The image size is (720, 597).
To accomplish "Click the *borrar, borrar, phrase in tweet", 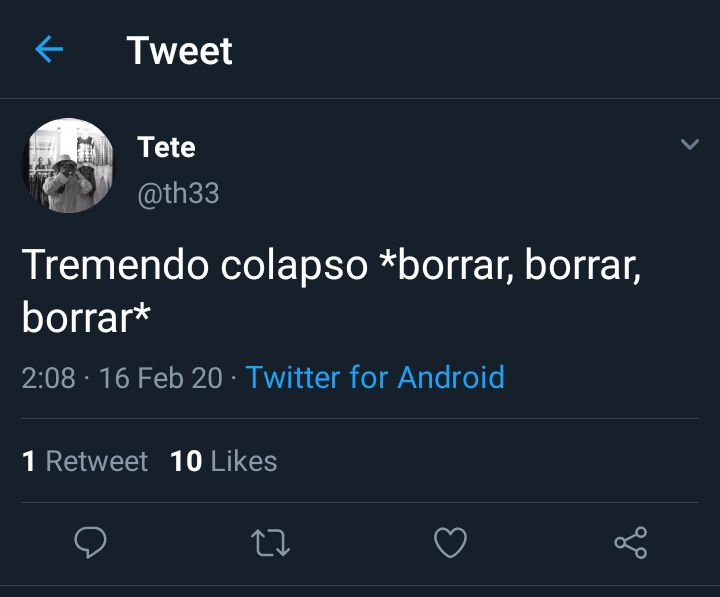I will (510, 265).
